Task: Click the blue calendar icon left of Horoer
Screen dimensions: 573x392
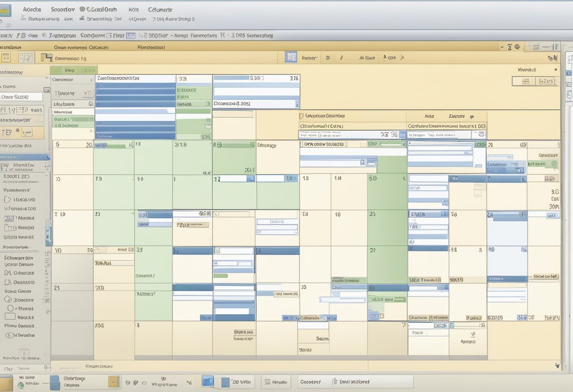Action: pyautogui.click(x=291, y=57)
